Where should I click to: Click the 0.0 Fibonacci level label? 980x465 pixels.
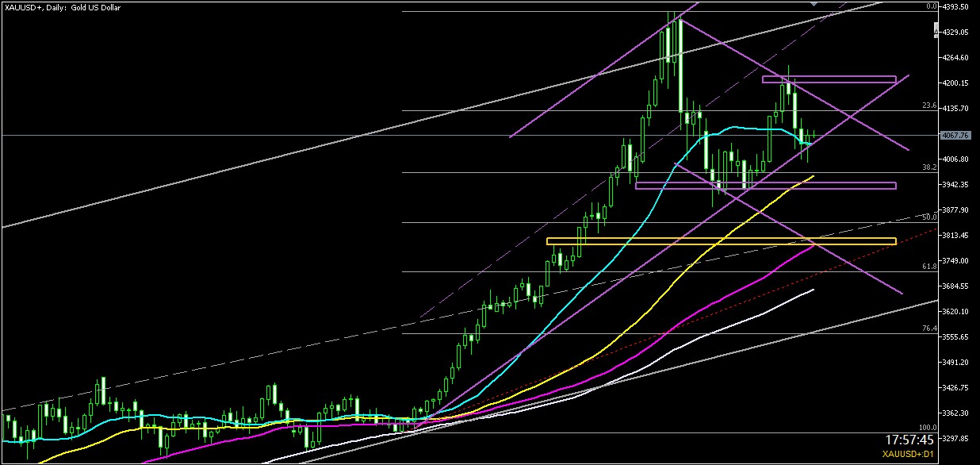[932, 6]
